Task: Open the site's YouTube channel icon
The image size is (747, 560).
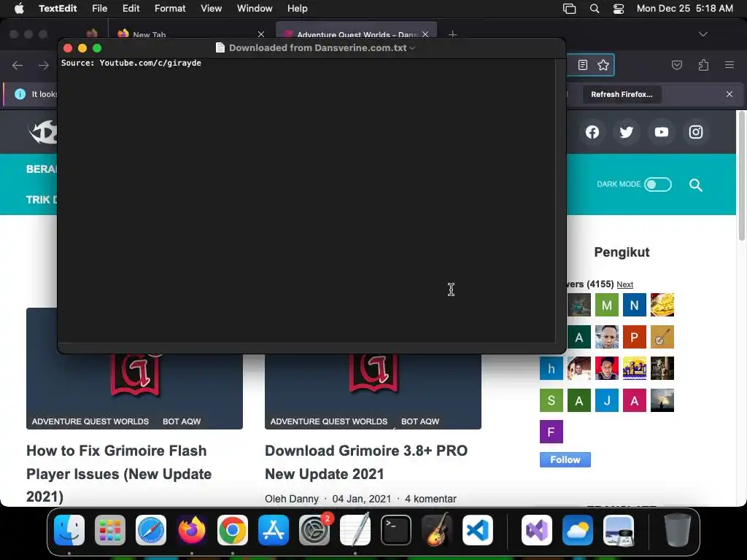Action: point(661,132)
